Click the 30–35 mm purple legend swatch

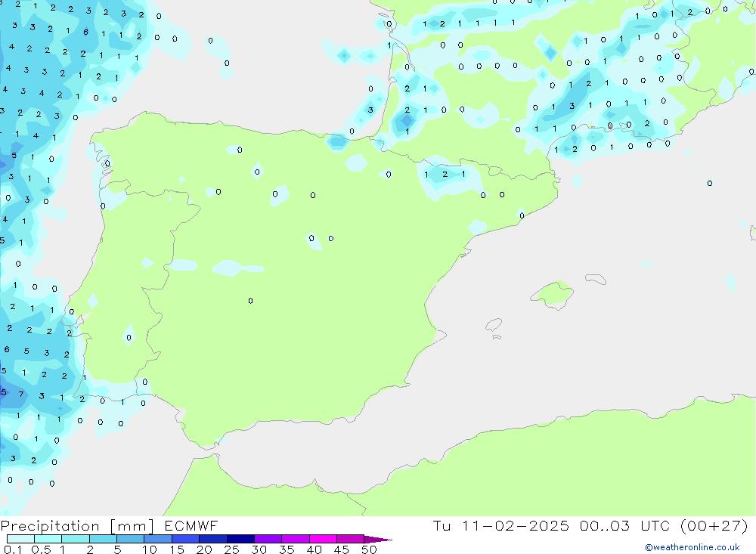(268, 539)
